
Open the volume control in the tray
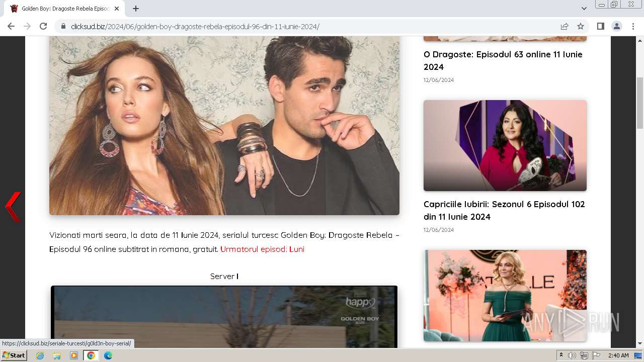572,355
